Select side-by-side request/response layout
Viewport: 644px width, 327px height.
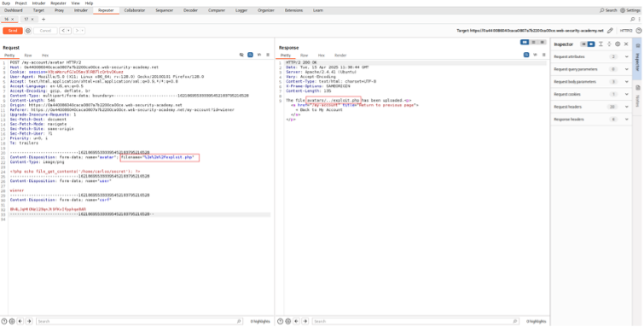click(525, 42)
